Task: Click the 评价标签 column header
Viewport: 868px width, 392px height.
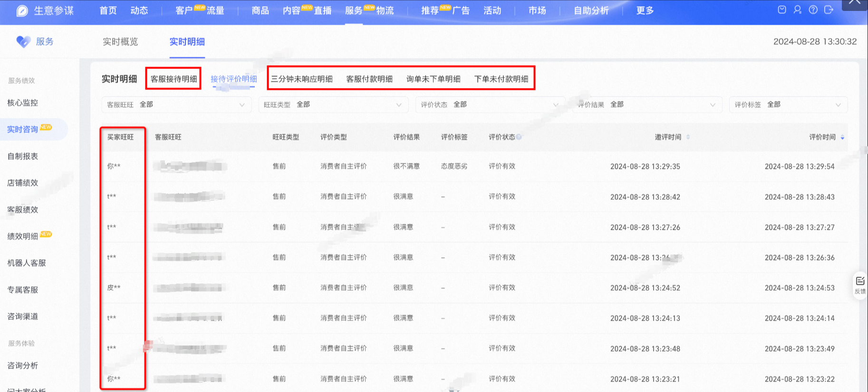Action: point(454,137)
